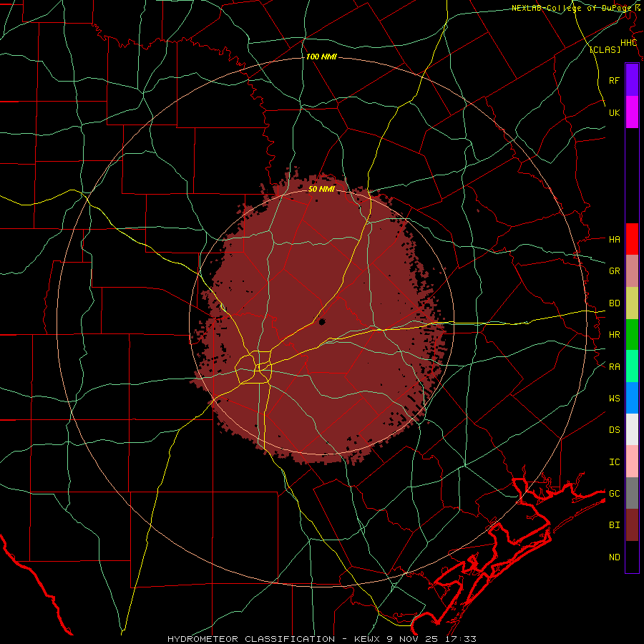Click the "RA" legend label

coord(614,366)
